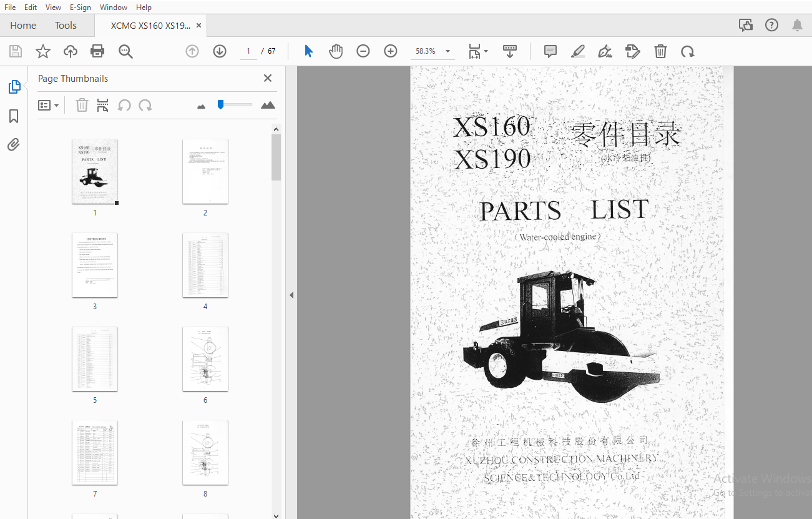Open the notifications bell
Image resolution: width=812 pixels, height=519 pixels.
point(797,25)
